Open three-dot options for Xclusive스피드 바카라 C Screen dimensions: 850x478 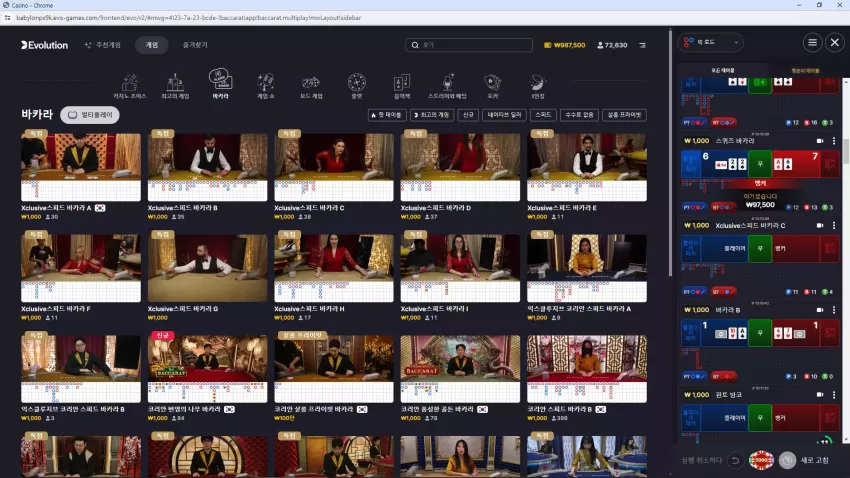[x=834, y=225]
